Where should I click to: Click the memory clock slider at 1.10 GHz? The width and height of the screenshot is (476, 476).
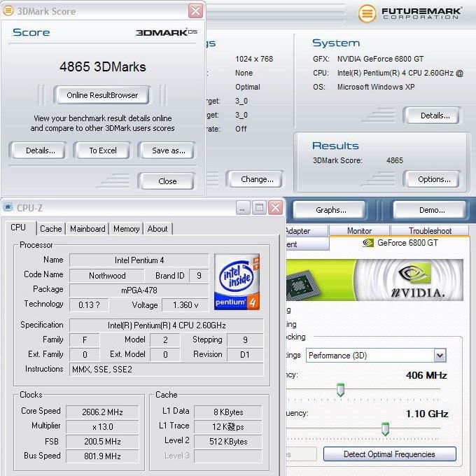click(x=385, y=428)
